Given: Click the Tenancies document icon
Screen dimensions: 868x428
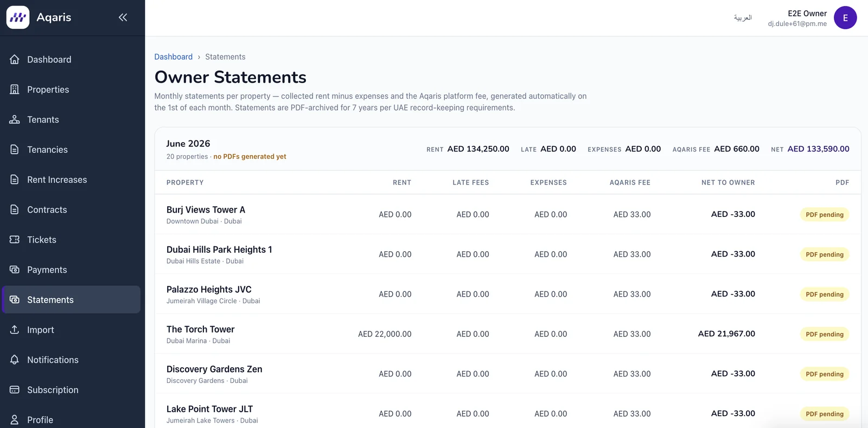Looking at the screenshot, I should 15,149.
